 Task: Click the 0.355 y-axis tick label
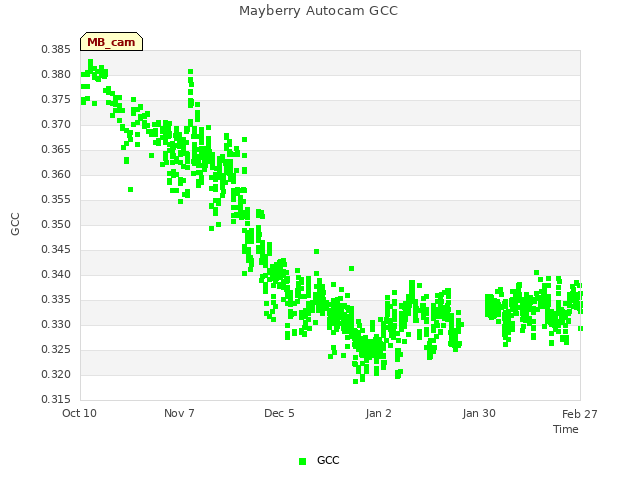click(x=56, y=200)
